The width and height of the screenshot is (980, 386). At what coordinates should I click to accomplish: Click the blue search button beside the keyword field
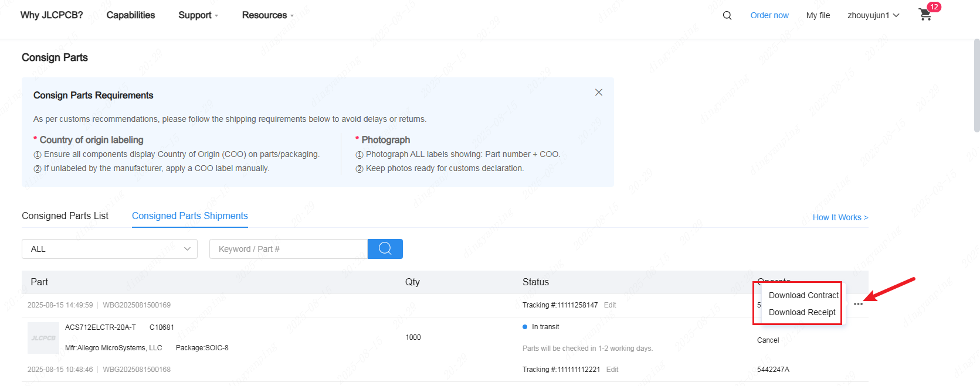pyautogui.click(x=385, y=249)
